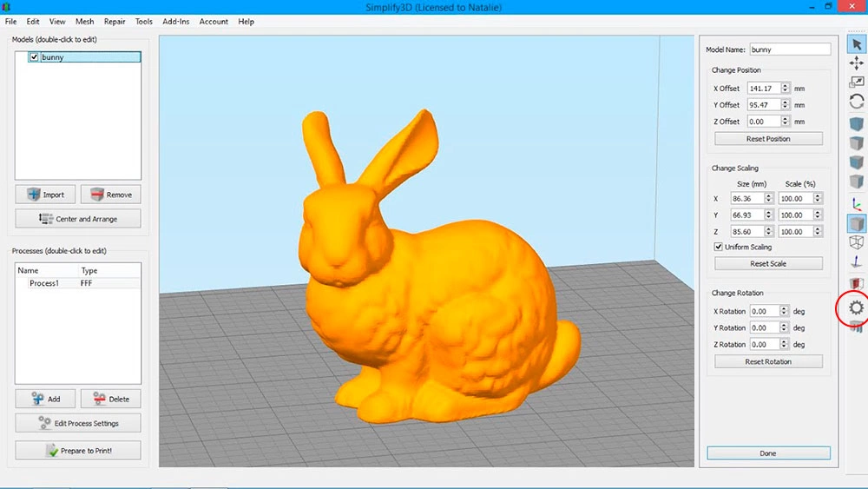The width and height of the screenshot is (868, 489).
Task: Select the normal selection arrow tool
Action: [857, 43]
